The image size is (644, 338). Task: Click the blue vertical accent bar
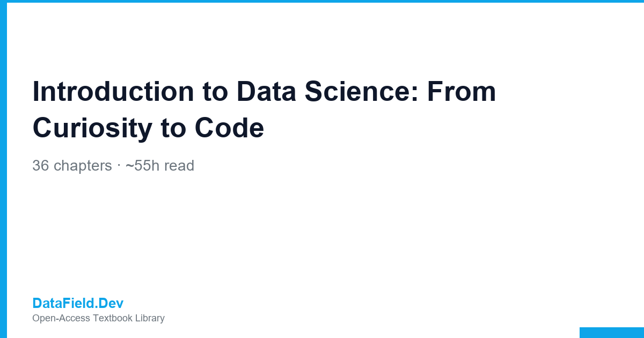[x=3, y=169]
